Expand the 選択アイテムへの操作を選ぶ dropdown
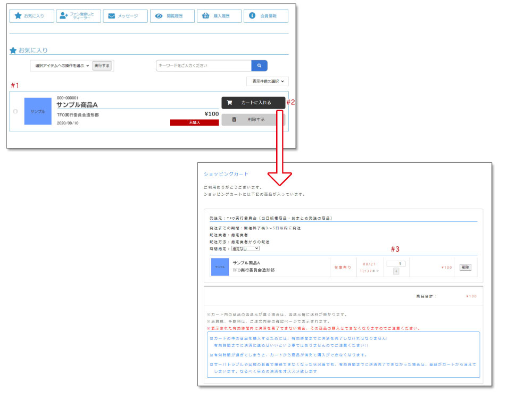Screen dimensions: 532x399 (x=61, y=66)
